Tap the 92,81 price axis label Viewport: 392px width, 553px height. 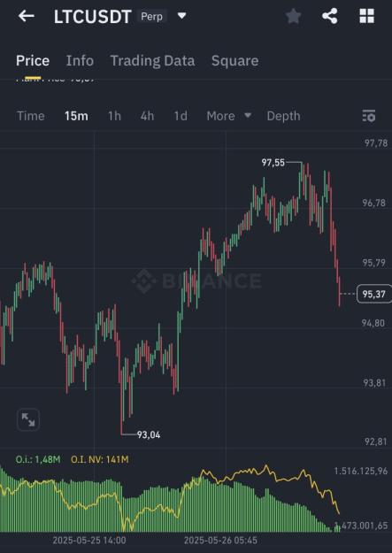tap(375, 442)
